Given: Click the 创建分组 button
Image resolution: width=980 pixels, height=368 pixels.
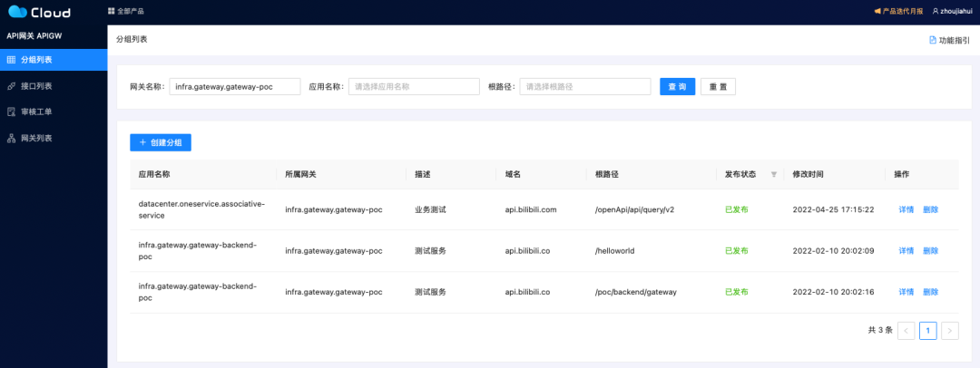Looking at the screenshot, I should [161, 142].
